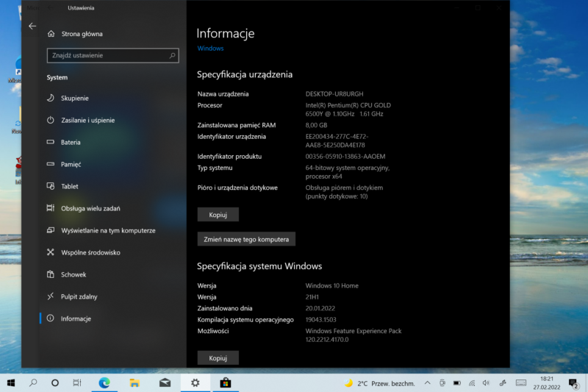
Task: Open Skupienie focus assist settings
Action: click(74, 98)
